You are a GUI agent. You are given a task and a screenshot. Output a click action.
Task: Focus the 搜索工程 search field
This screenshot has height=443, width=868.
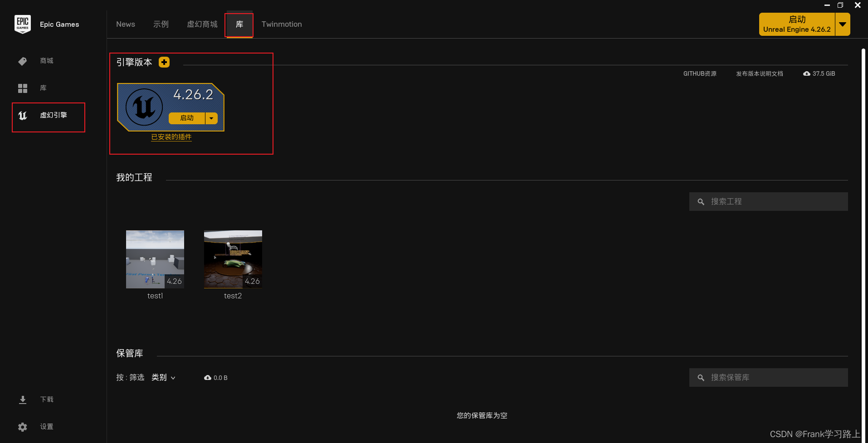[x=769, y=202]
